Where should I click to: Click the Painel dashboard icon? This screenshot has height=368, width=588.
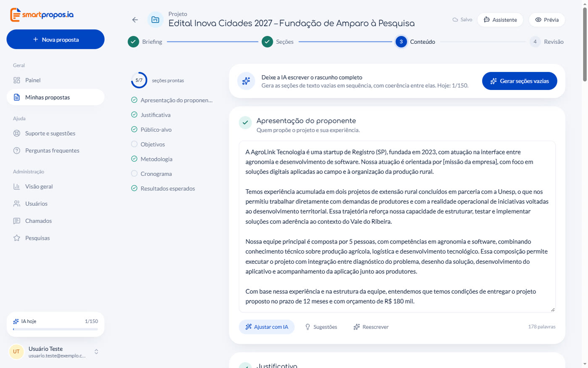pos(17,80)
